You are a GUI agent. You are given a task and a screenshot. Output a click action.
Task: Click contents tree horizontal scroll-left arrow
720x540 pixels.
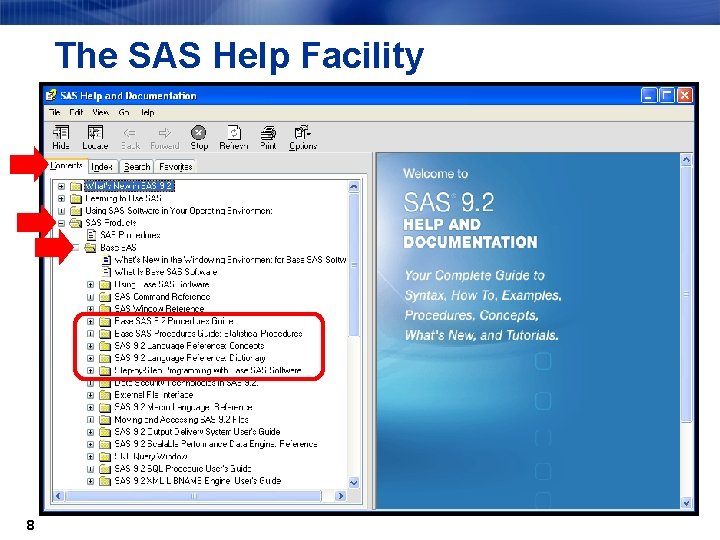[58, 496]
